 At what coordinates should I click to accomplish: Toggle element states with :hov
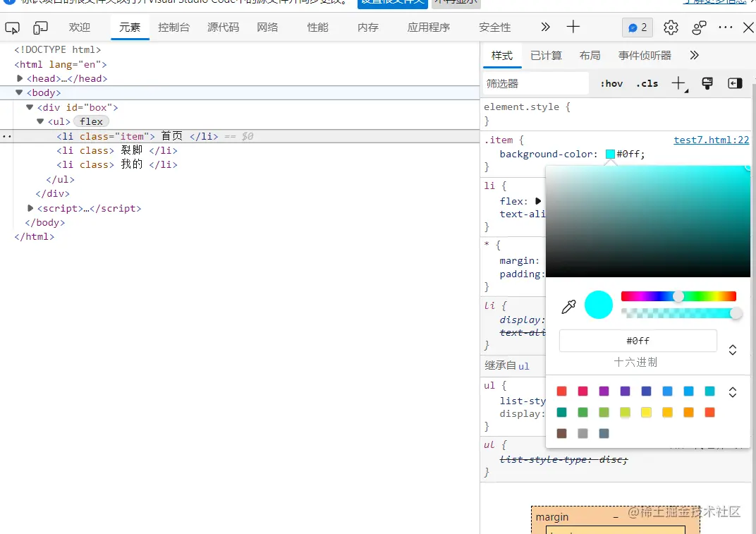pyautogui.click(x=611, y=83)
